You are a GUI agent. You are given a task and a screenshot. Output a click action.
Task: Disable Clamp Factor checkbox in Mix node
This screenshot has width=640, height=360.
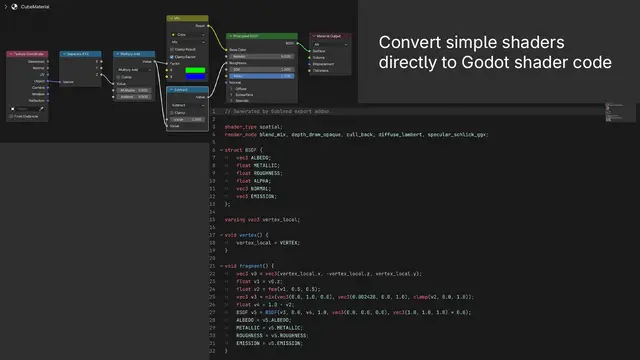172,57
